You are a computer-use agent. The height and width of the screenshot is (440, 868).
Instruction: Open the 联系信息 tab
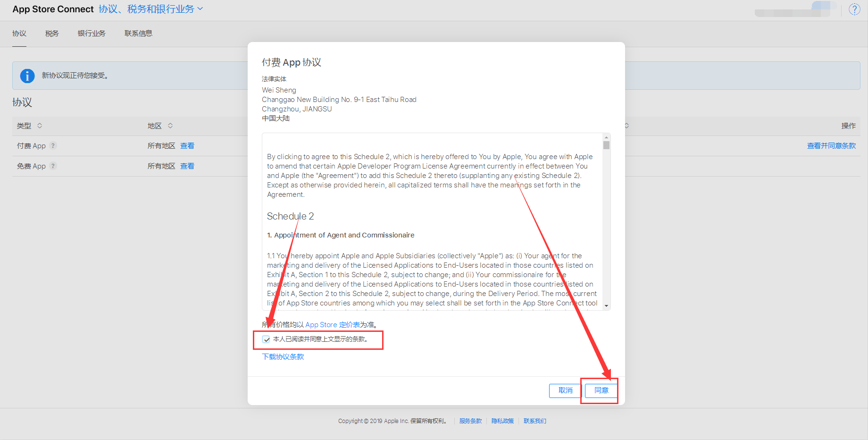138,34
